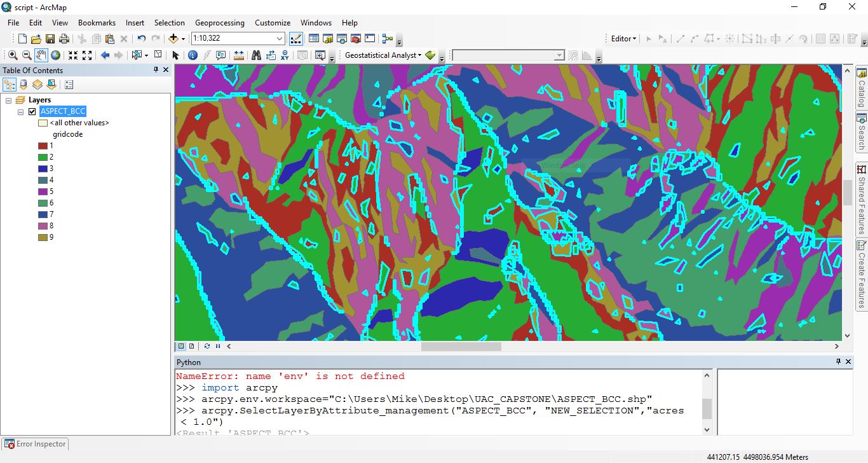This screenshot has height=463, width=868.
Task: Open Table Of Contents Options button
Action: tap(69, 84)
